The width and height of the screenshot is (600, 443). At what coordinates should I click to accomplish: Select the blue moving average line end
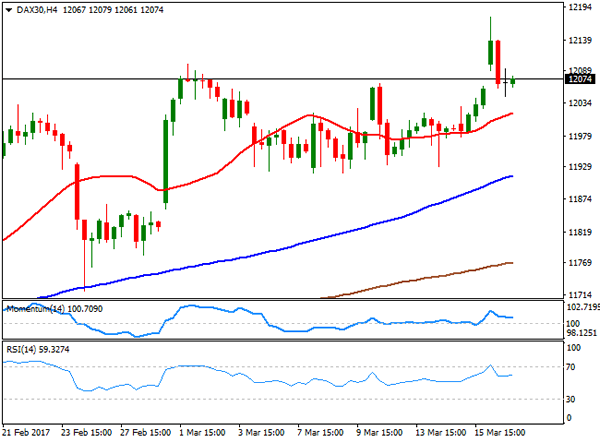click(510, 176)
